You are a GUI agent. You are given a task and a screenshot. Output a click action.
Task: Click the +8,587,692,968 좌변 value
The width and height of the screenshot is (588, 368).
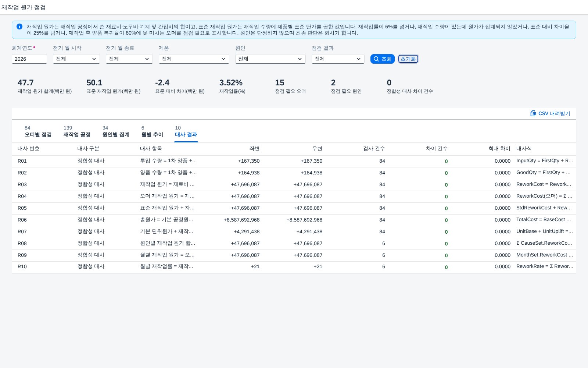[x=241, y=220]
